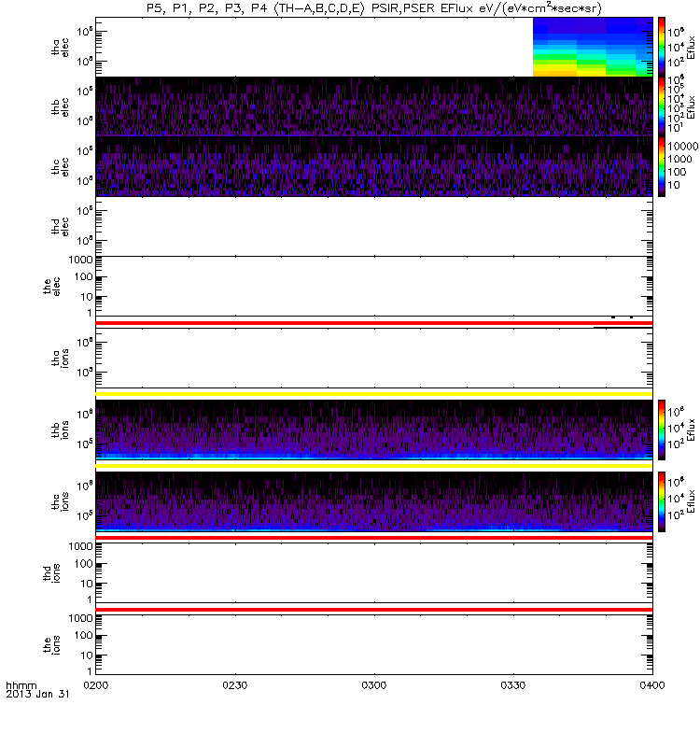The height and width of the screenshot is (747, 700).
Task: Click the 'hhmm' axis units label
Action: click(21, 685)
